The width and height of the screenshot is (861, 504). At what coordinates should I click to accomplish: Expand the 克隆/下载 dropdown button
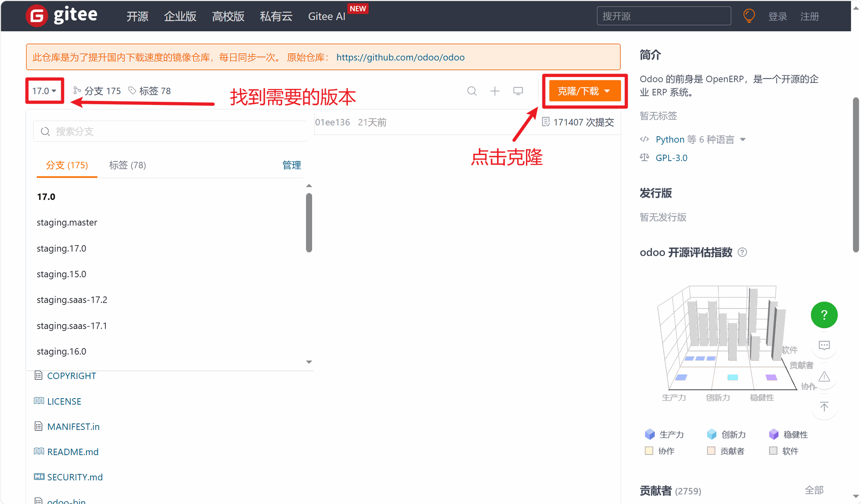click(x=584, y=91)
